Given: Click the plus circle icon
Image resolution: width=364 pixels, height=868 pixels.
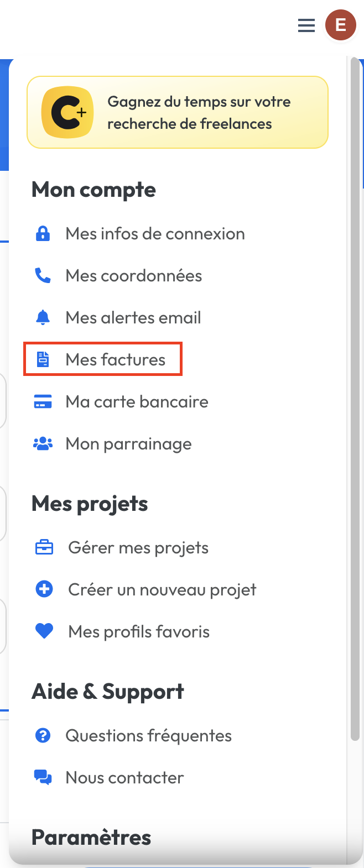Looking at the screenshot, I should pos(44,590).
